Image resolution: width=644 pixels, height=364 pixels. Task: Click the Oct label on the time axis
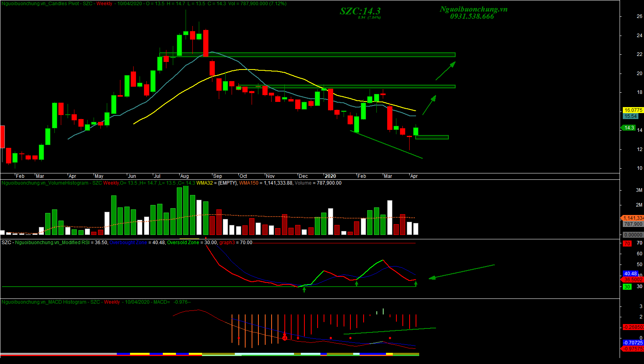click(243, 176)
